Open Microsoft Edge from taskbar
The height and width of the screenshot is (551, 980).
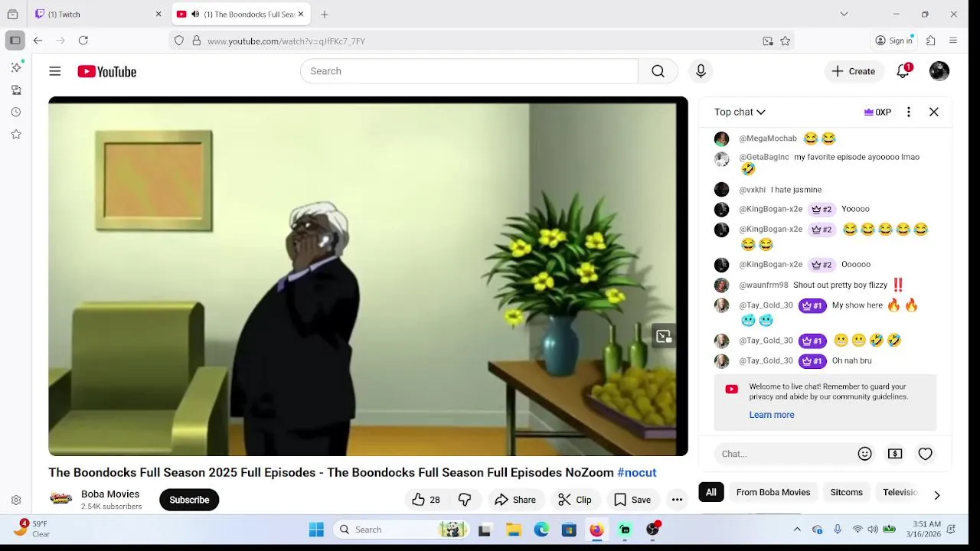coord(541,530)
